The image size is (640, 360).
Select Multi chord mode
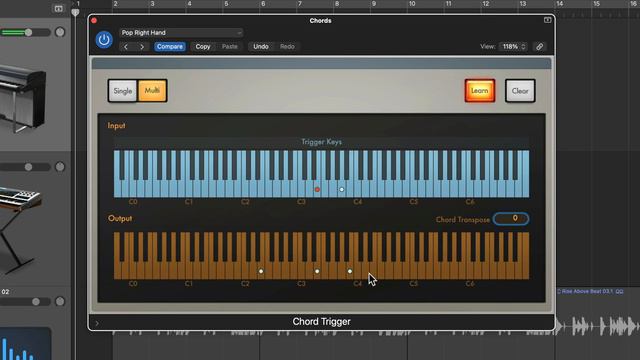coord(152,91)
